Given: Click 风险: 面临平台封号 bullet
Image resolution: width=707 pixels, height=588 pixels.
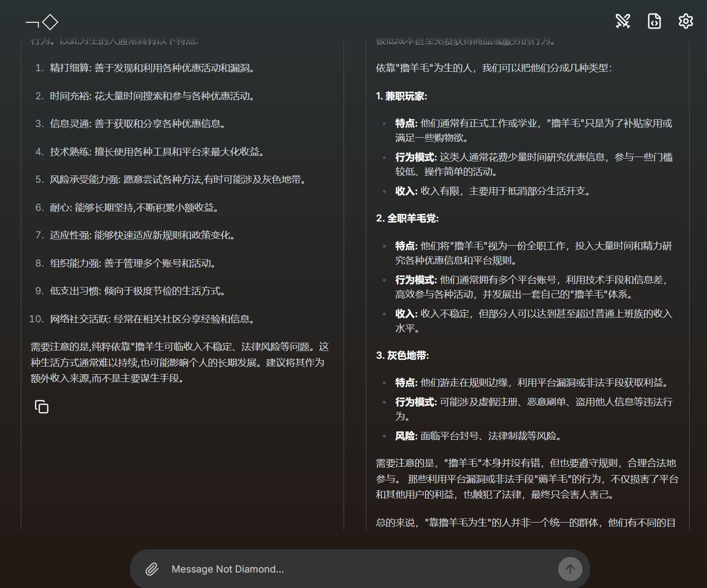Looking at the screenshot, I should [479, 436].
